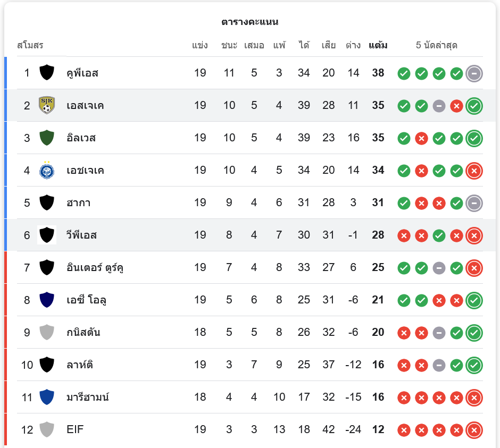This screenshot has height=448, width=500.
Task: Click ลาห์ติ latest match win icon
Action: pos(474,365)
